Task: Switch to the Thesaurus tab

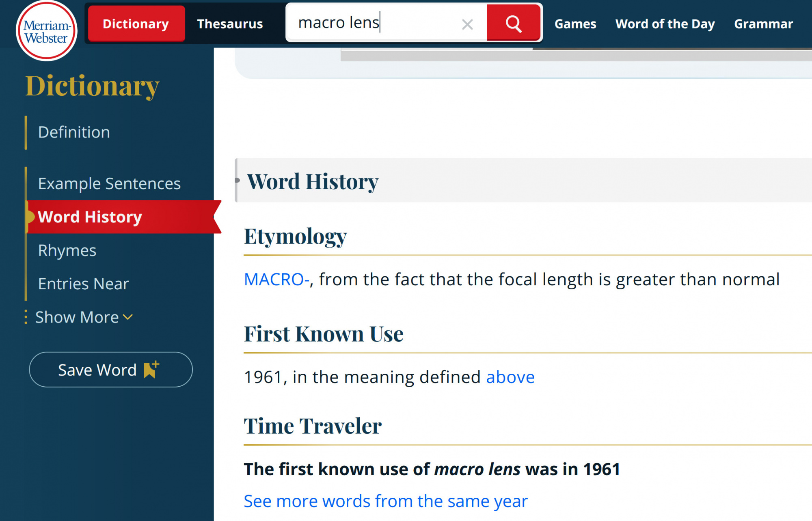Action: 230,24
